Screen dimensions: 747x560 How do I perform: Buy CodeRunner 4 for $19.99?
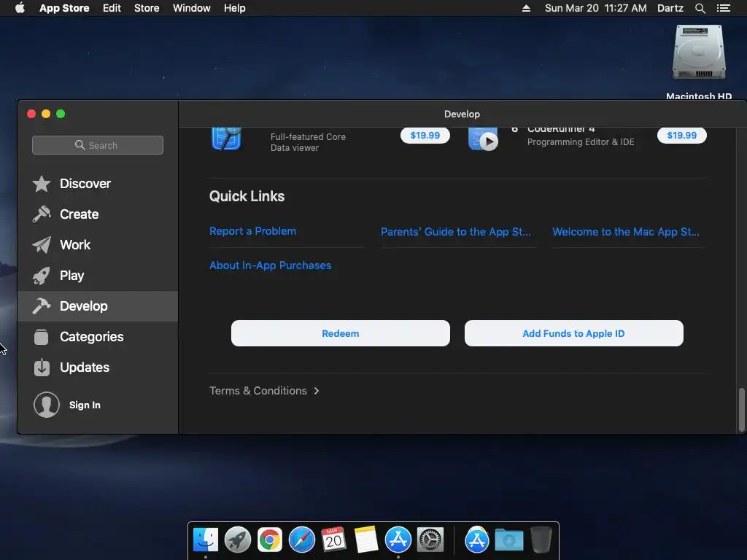pos(682,135)
